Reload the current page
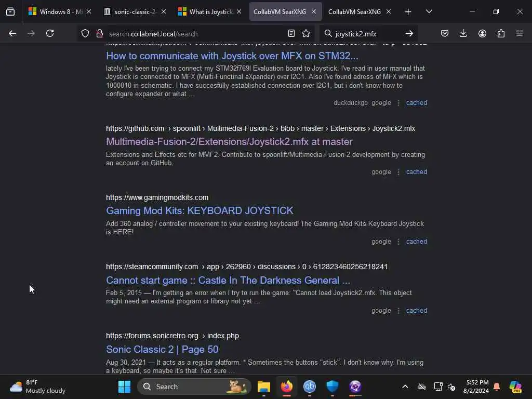The height and width of the screenshot is (399, 532). click(50, 33)
